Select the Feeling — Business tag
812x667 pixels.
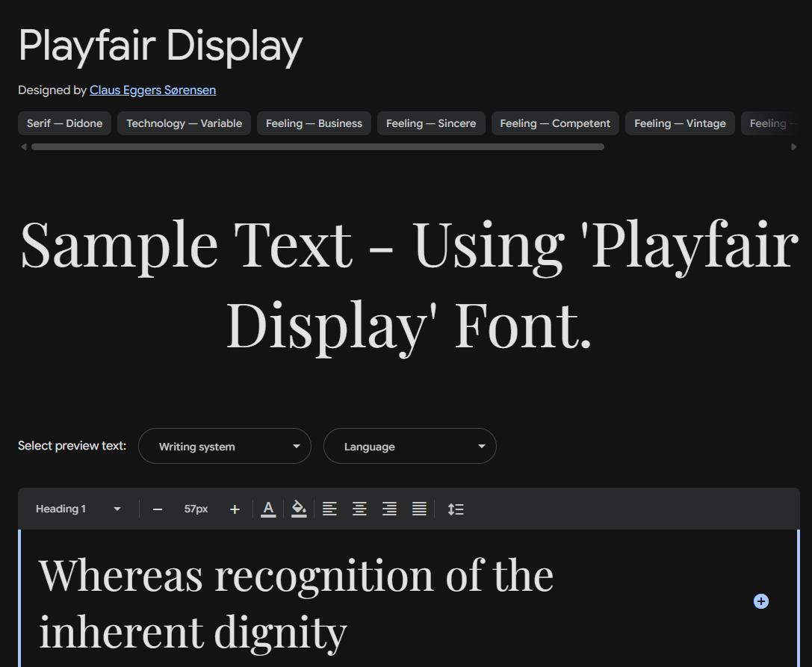coord(314,123)
